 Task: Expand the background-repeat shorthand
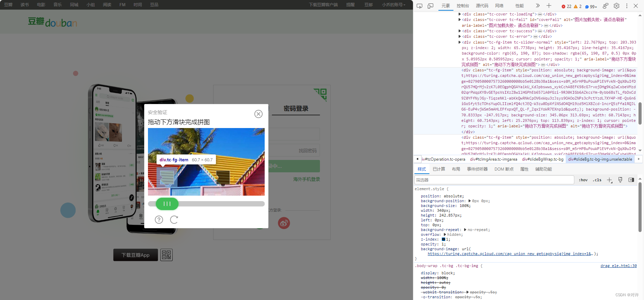[x=465, y=230]
